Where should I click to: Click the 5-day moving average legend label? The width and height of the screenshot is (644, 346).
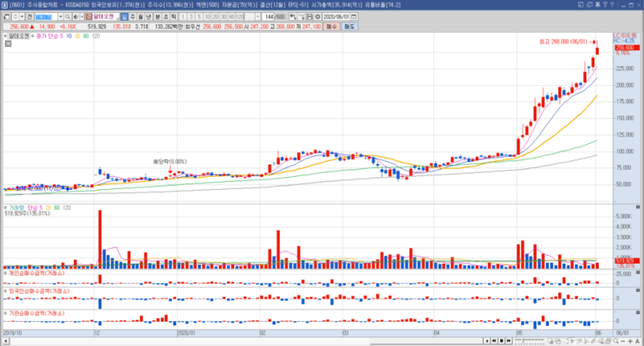coord(62,36)
